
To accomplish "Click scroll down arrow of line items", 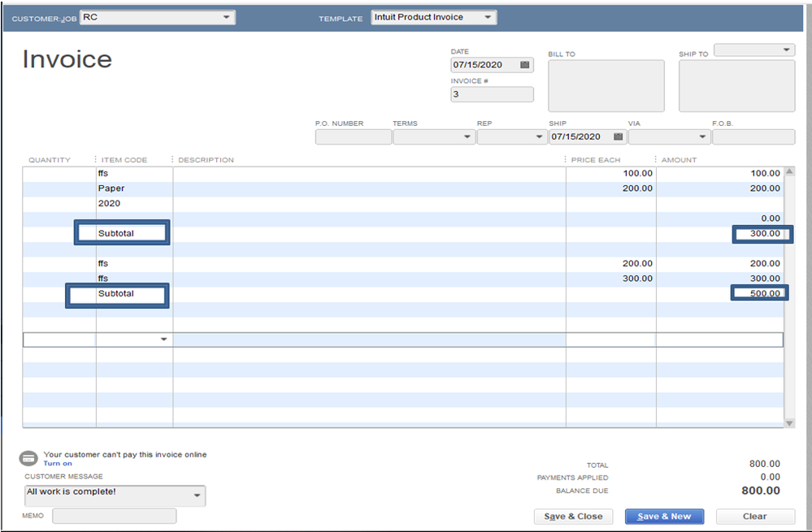I will pyautogui.click(x=789, y=423).
